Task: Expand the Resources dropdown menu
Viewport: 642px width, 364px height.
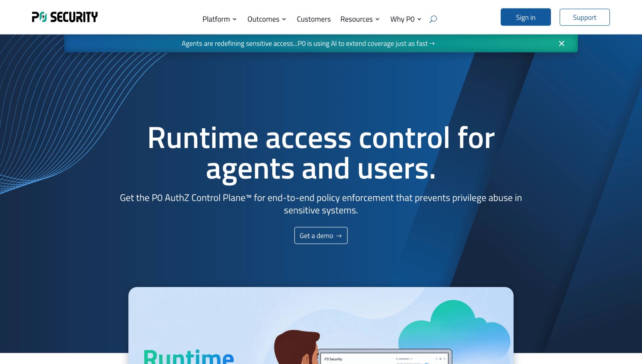Action: coord(360,19)
